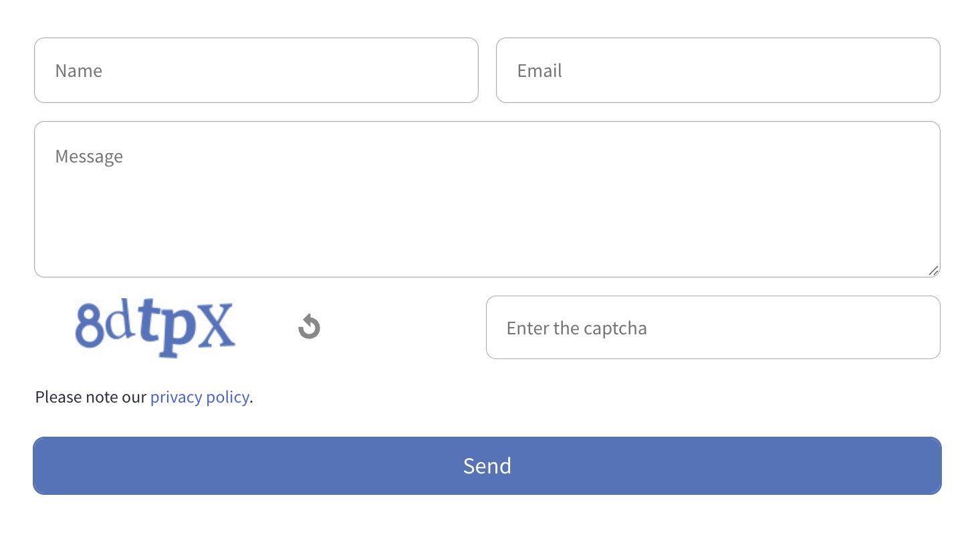The height and width of the screenshot is (535, 980).
Task: Click the captcha refresh arrow icon
Action: pos(309,327)
